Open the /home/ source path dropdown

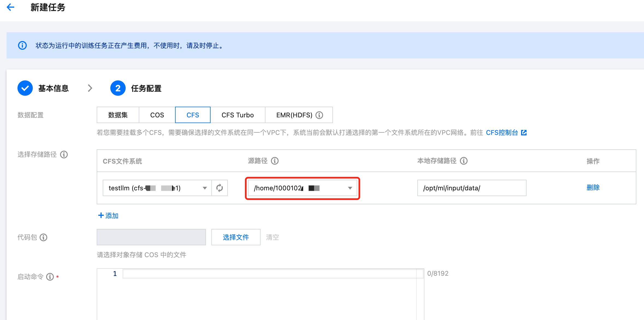point(303,188)
